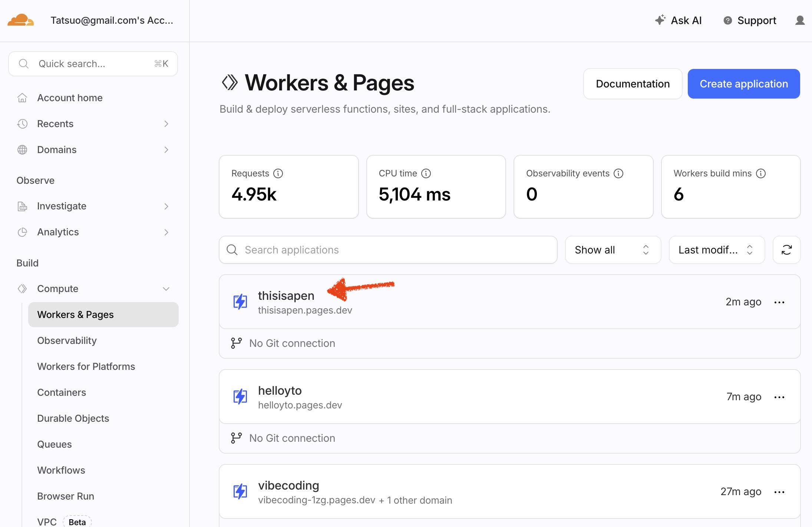Click the Documentation button
The width and height of the screenshot is (812, 527).
[633, 84]
